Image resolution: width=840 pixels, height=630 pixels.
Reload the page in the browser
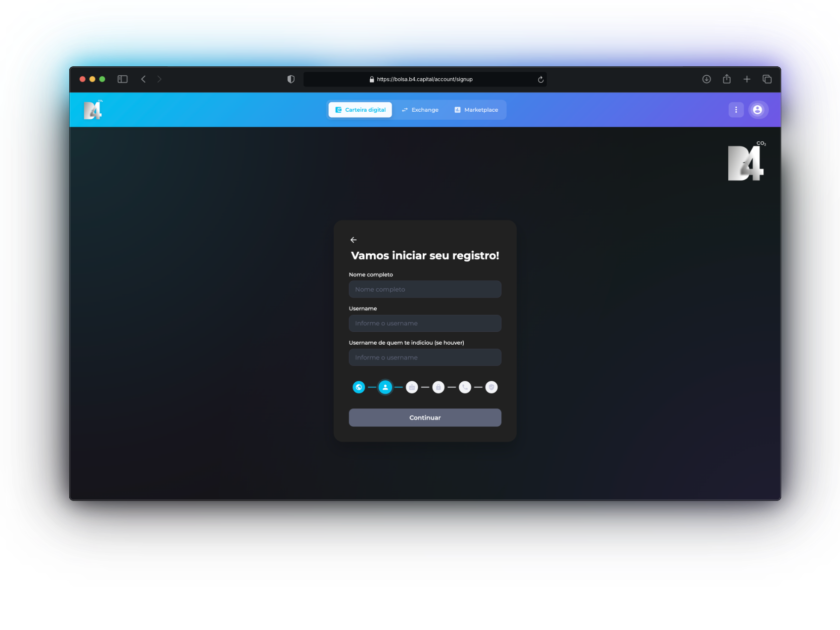click(540, 80)
